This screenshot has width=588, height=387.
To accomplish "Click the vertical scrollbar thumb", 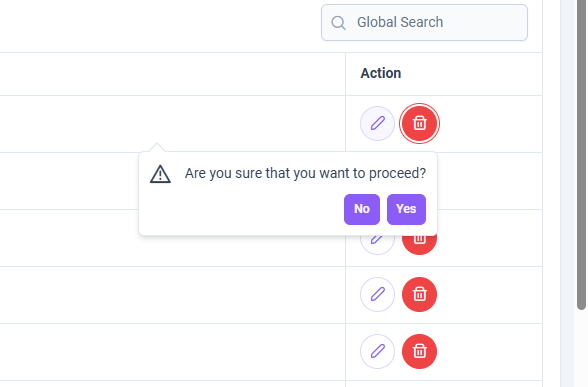I will pos(581,154).
